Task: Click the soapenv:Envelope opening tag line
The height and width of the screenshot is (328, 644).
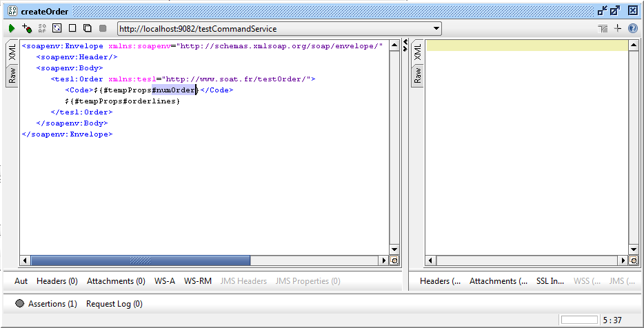Action: coord(203,46)
